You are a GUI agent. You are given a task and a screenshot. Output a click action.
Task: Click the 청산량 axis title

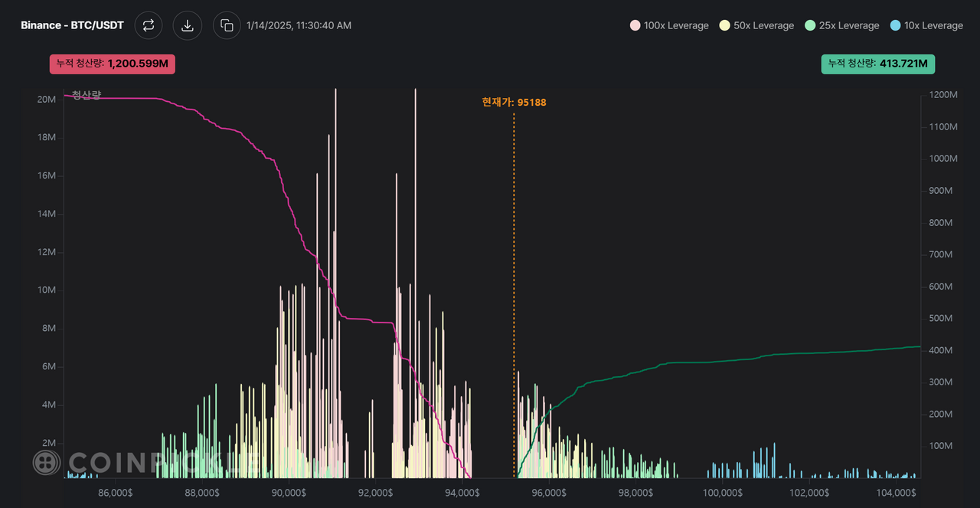(87, 95)
